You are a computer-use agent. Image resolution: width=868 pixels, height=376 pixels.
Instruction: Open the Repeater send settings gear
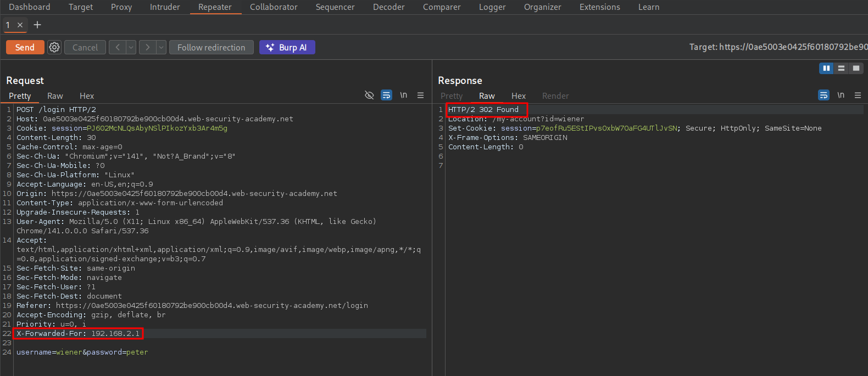pos(54,48)
